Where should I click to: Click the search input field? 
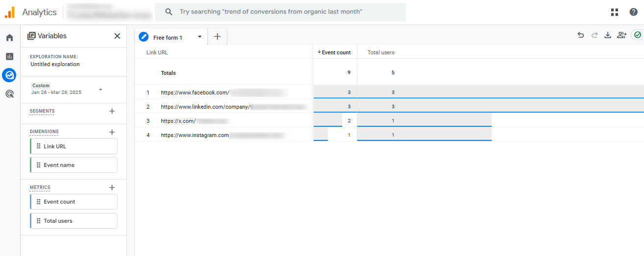point(280,12)
